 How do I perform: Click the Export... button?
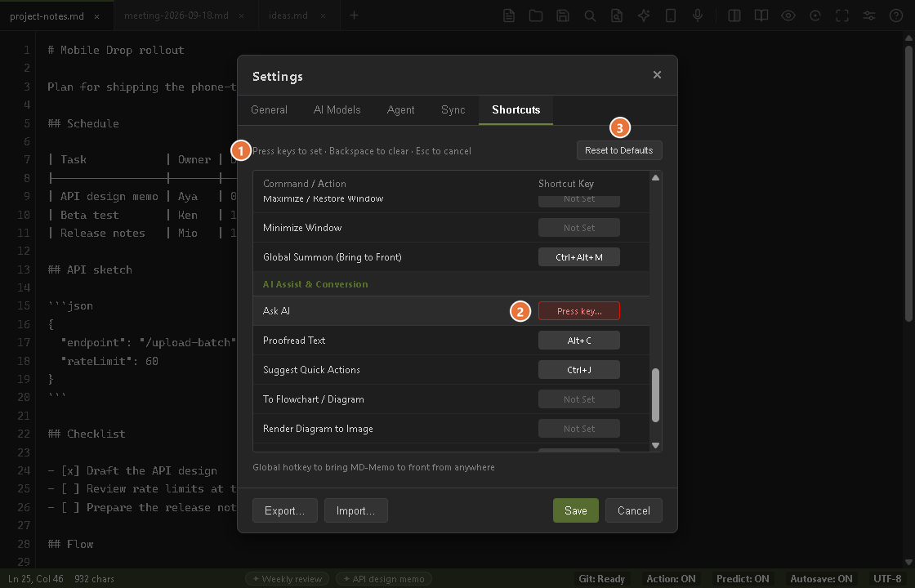[x=285, y=510]
